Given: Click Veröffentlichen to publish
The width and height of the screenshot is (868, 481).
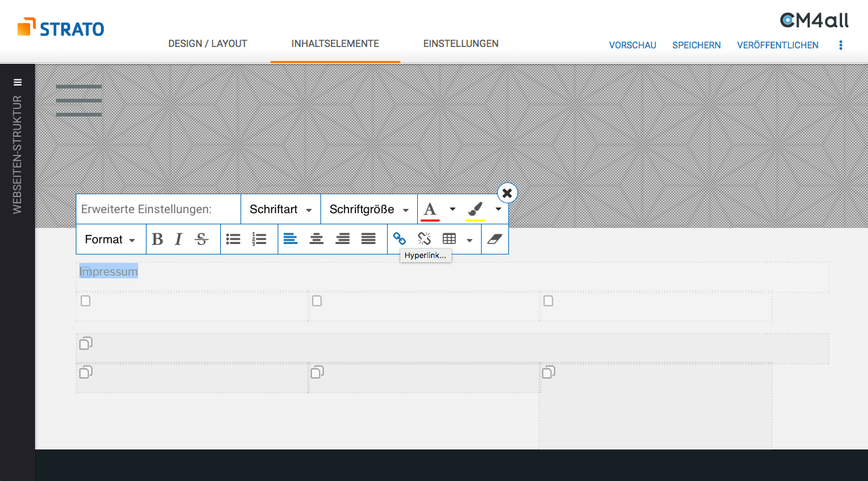Looking at the screenshot, I should coord(778,45).
